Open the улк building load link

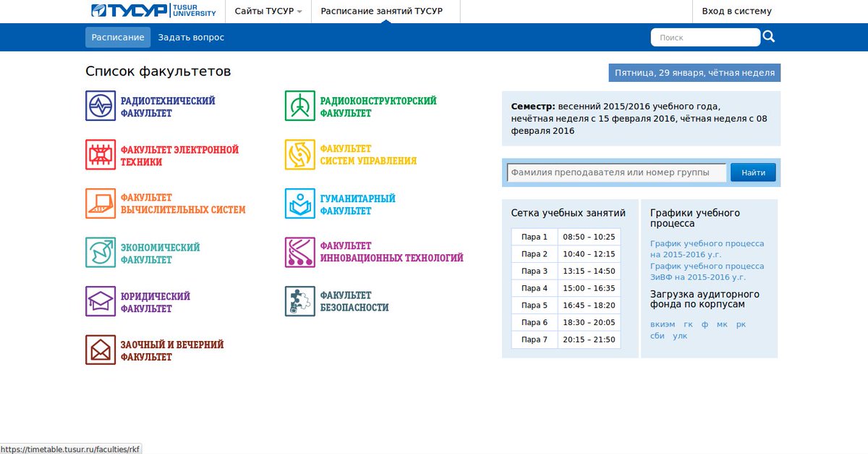click(680, 336)
